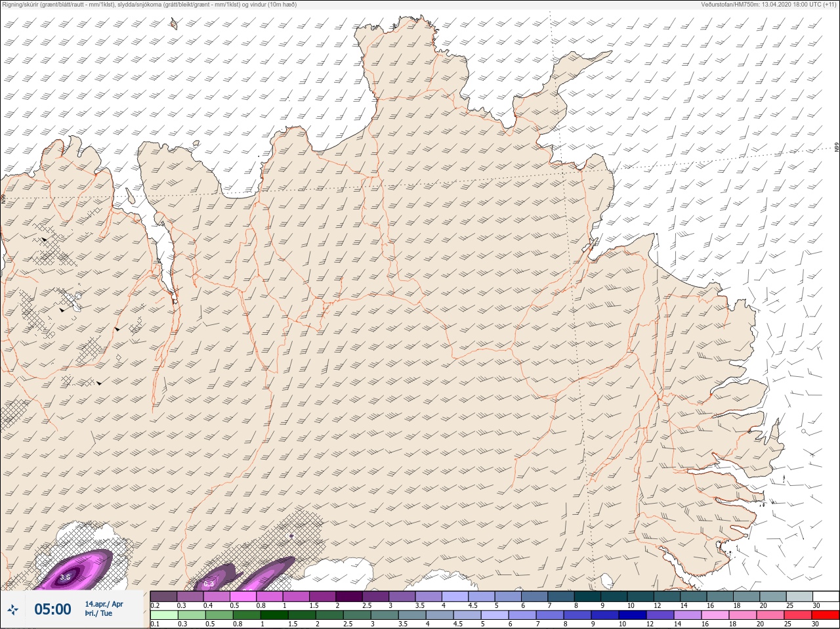Select the dark green swatch between 1 and 1.5, lower legend
This screenshot has height=629, width=840.
click(x=275, y=615)
